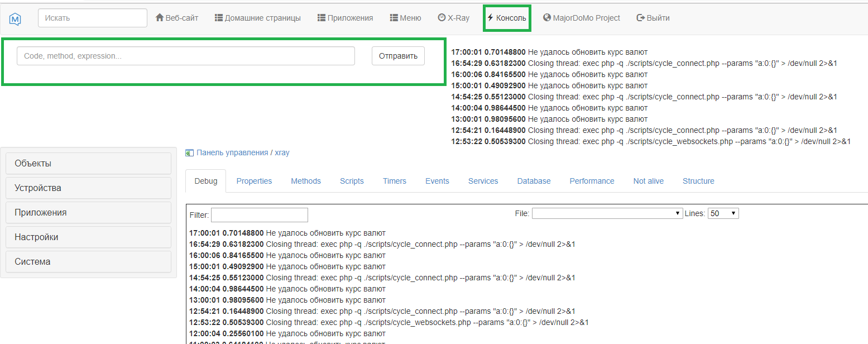
Task: Toggle the Консоль console panel
Action: tap(507, 18)
